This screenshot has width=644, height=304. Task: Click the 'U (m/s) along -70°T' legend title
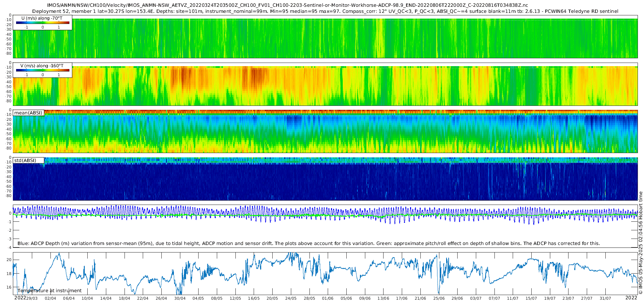point(42,18)
